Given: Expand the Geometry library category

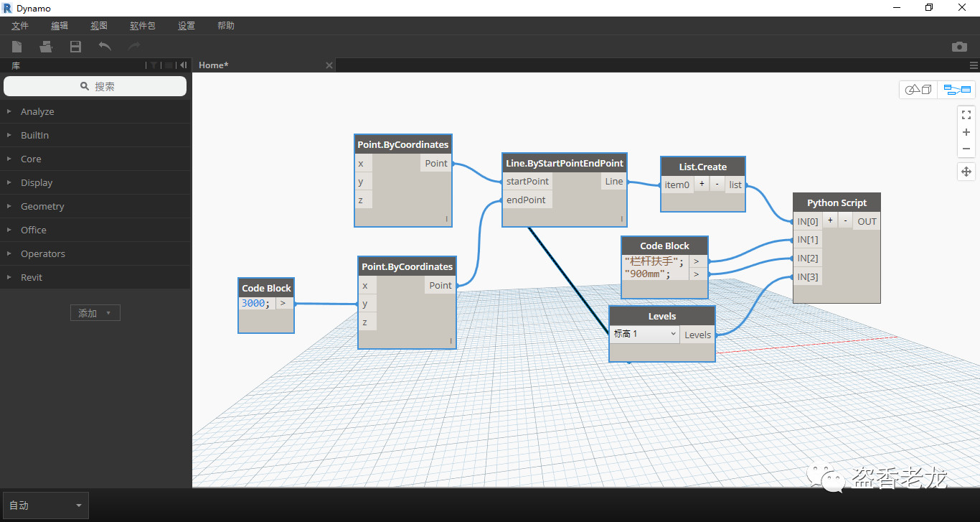Looking at the screenshot, I should tap(42, 206).
